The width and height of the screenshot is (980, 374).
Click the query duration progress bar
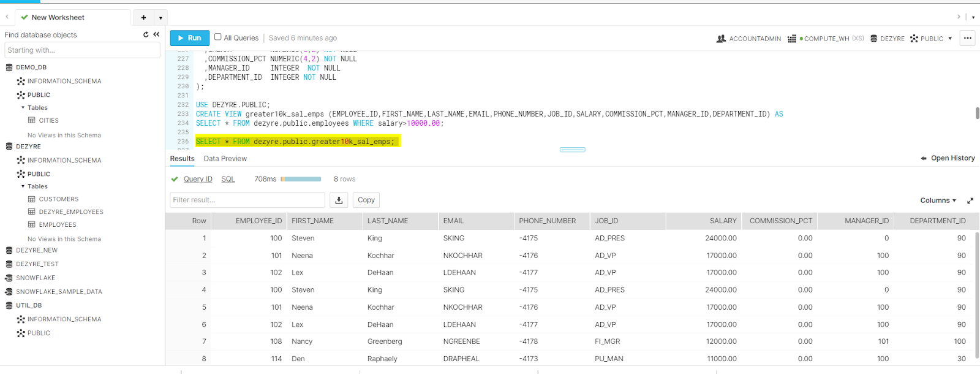pyautogui.click(x=301, y=179)
